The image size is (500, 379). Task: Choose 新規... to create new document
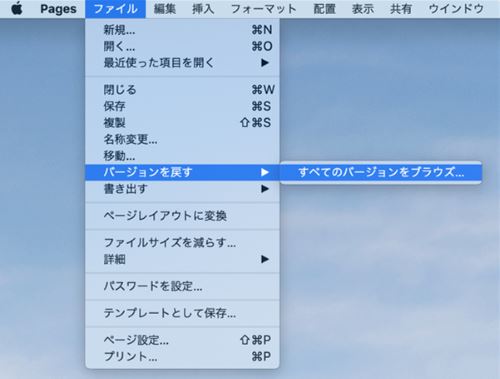[182, 30]
